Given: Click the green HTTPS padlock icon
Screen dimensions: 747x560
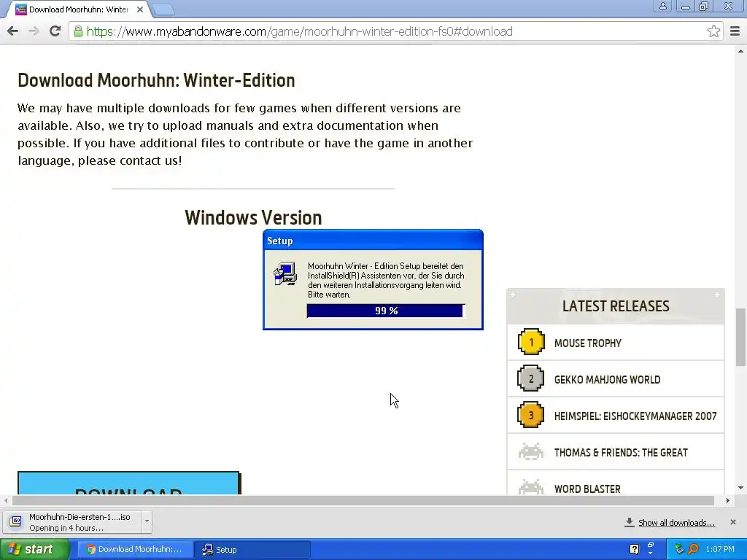Looking at the screenshot, I should tap(79, 31).
